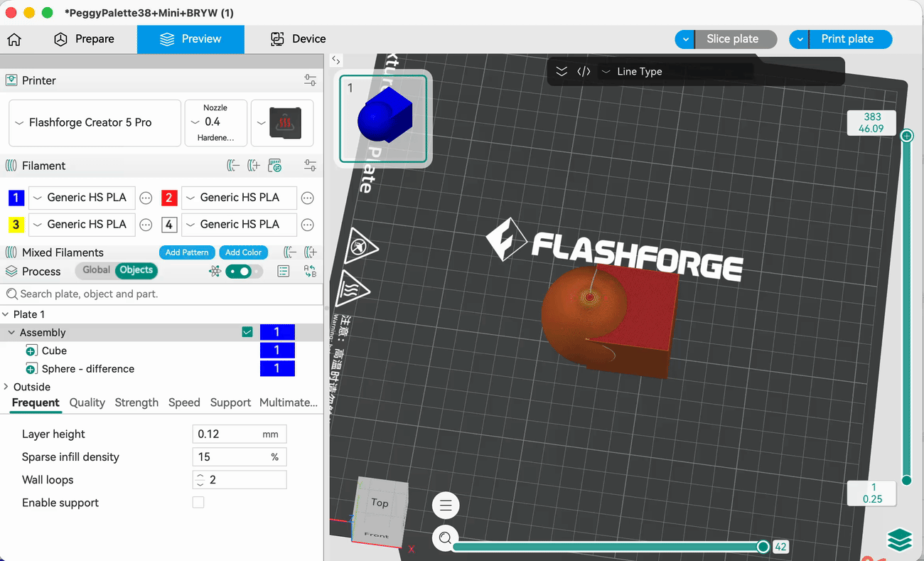The height and width of the screenshot is (561, 924).
Task: Toggle the advanced Process mode switch
Action: pyautogui.click(x=244, y=272)
